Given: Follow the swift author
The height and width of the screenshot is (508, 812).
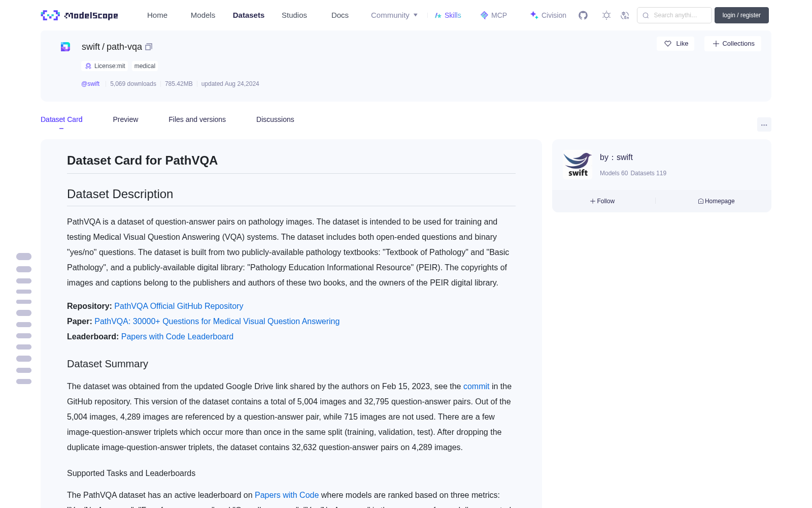Looking at the screenshot, I should [602, 201].
